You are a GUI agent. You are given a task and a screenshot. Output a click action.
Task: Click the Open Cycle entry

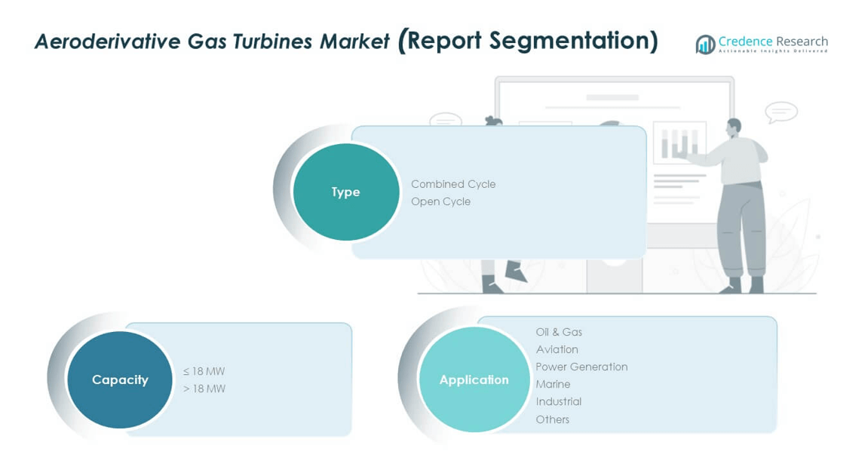pyautogui.click(x=440, y=201)
